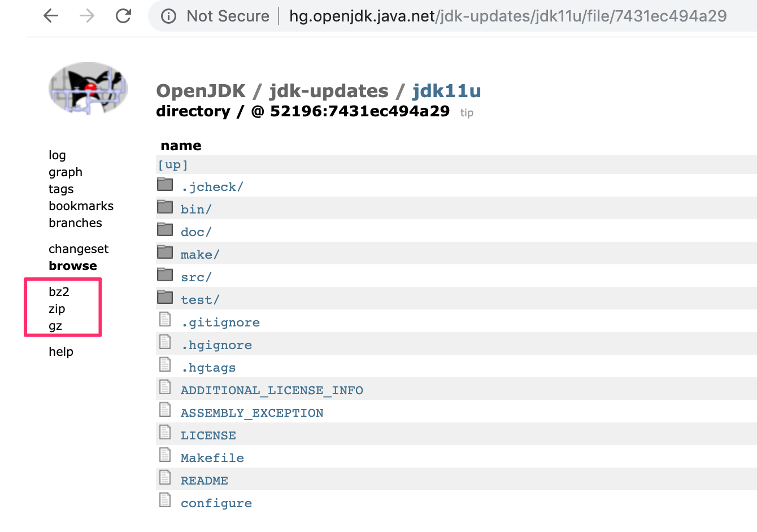The height and width of the screenshot is (532, 757).
Task: Navigate up using the [up] link
Action: click(x=172, y=164)
